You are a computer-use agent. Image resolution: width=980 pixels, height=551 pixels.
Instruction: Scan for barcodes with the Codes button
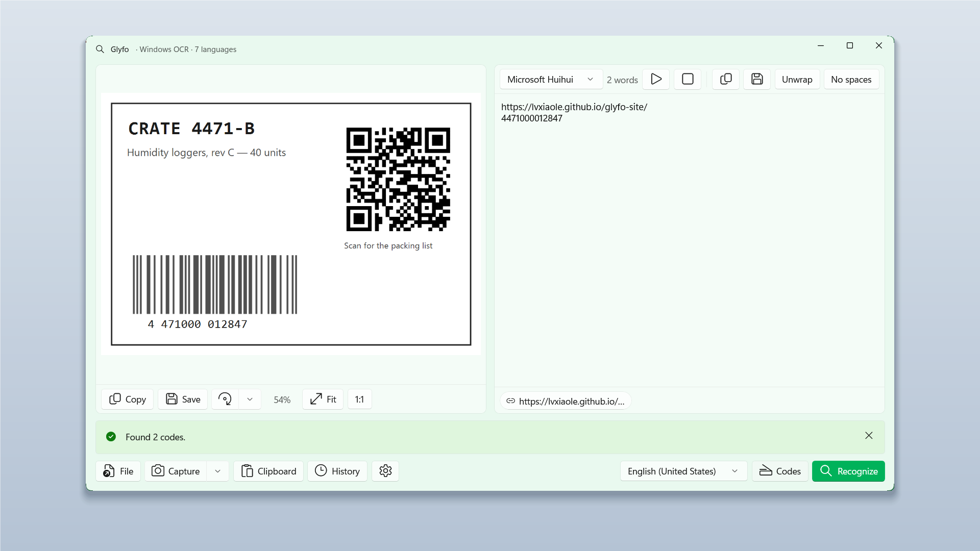click(x=780, y=471)
